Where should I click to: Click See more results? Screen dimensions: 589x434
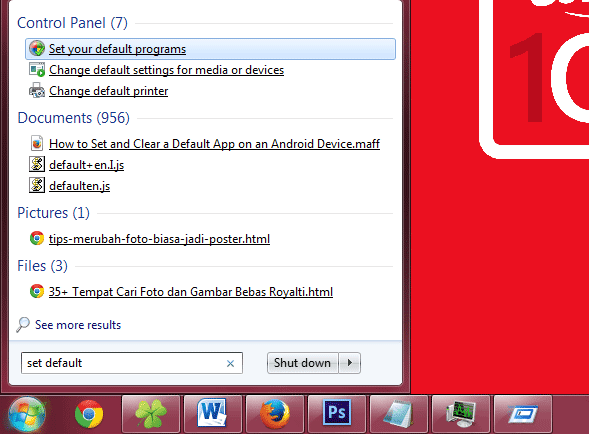click(78, 325)
